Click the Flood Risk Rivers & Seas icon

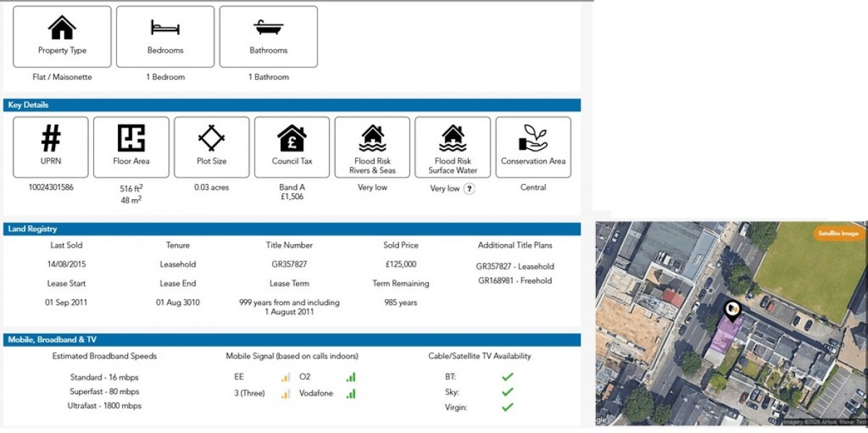[373, 138]
